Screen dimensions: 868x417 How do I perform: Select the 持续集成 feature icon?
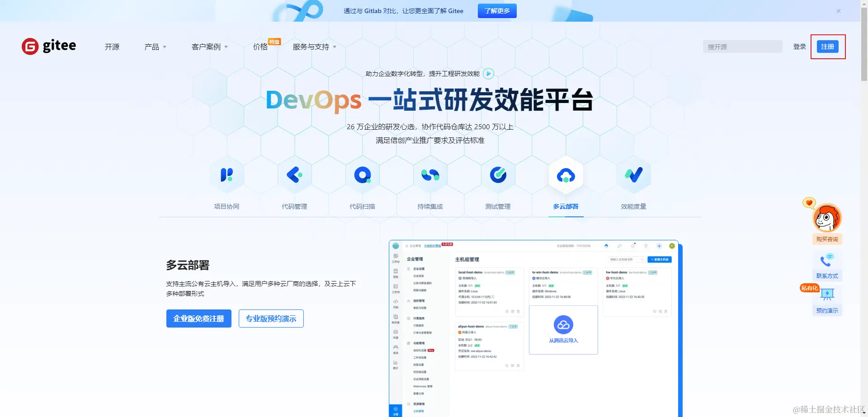tap(430, 175)
